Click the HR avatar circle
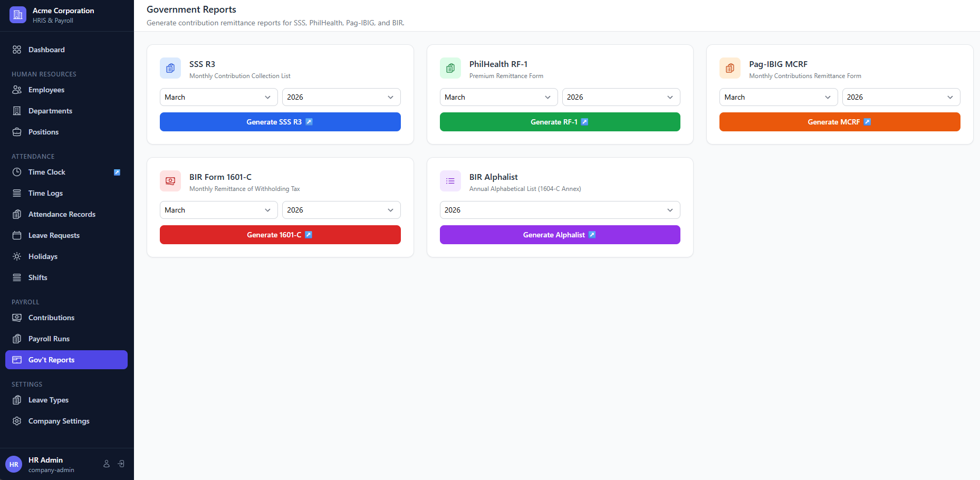The height and width of the screenshot is (480, 980). coord(14,464)
